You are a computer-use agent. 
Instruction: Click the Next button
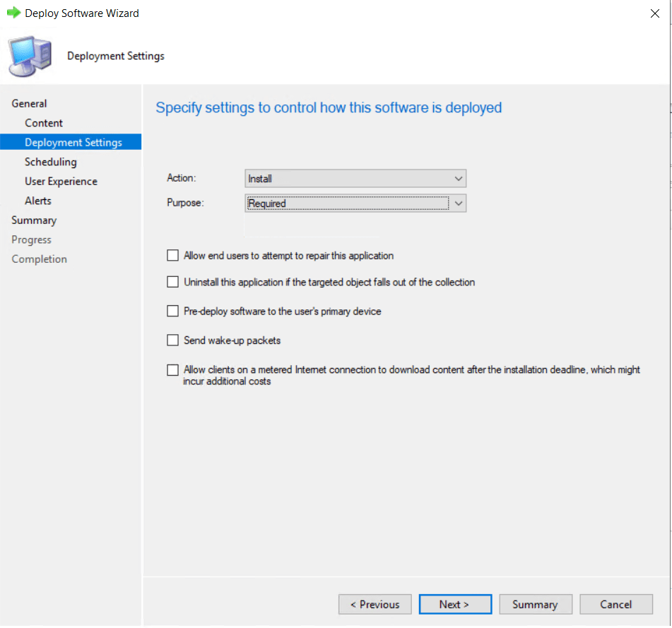[x=454, y=604]
